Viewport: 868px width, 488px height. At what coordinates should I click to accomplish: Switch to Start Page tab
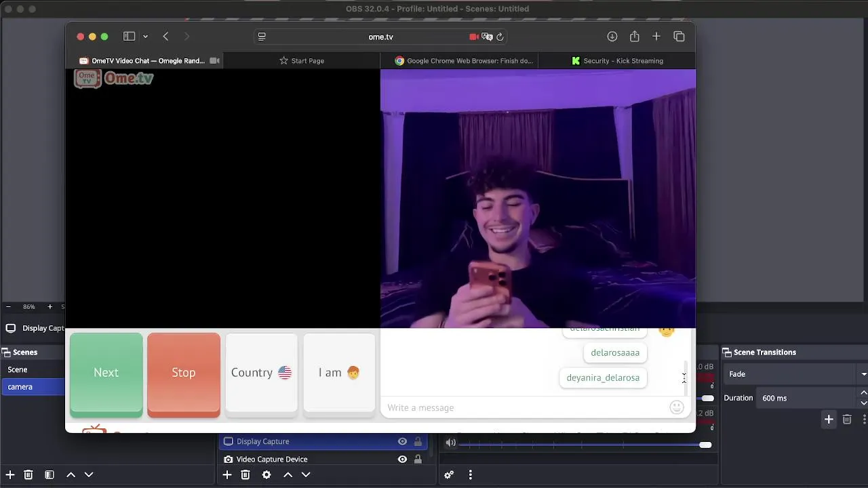tap(302, 61)
